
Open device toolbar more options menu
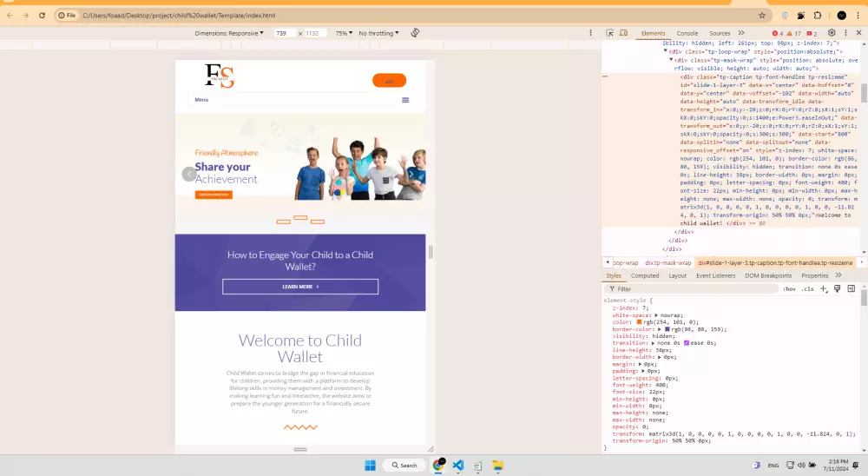click(590, 33)
